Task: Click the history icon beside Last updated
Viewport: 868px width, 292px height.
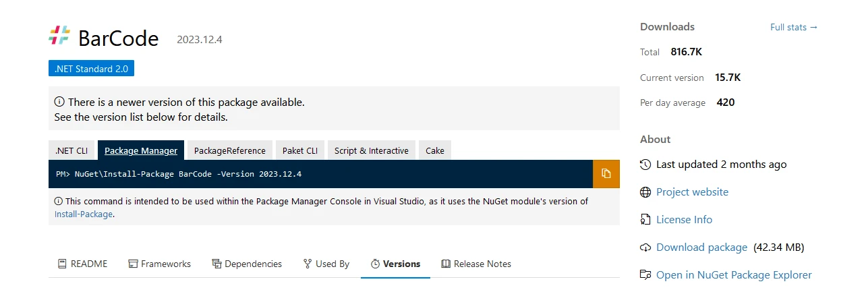Action: point(645,165)
